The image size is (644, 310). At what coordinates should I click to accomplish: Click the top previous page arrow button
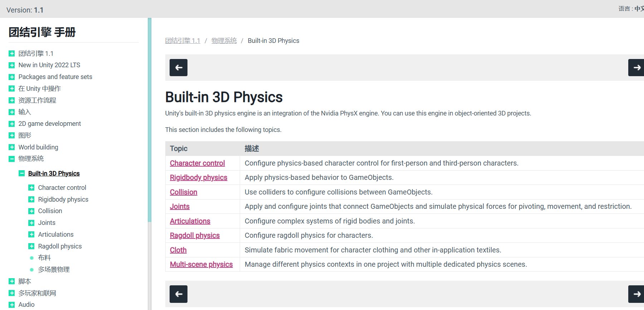tap(178, 68)
